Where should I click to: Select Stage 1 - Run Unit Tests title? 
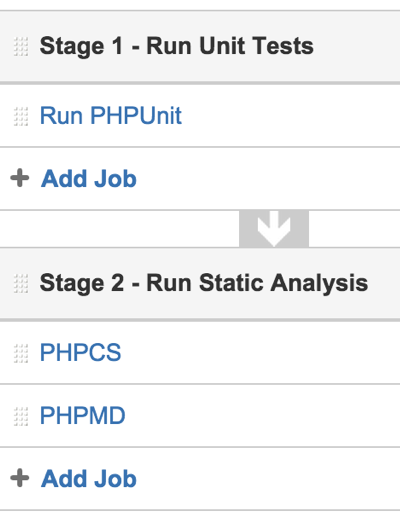(x=177, y=46)
